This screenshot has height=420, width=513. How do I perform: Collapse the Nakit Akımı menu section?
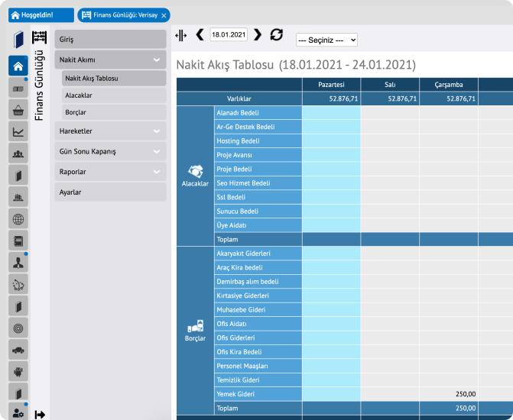[x=110, y=60]
